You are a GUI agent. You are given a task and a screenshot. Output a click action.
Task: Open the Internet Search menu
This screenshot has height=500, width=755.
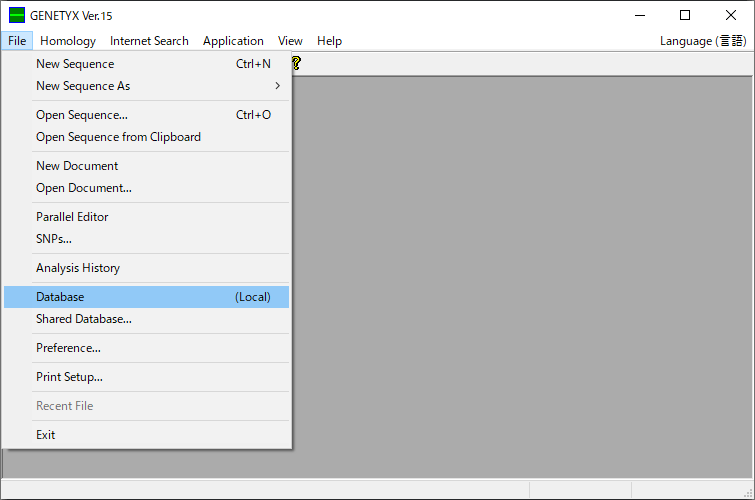149,41
